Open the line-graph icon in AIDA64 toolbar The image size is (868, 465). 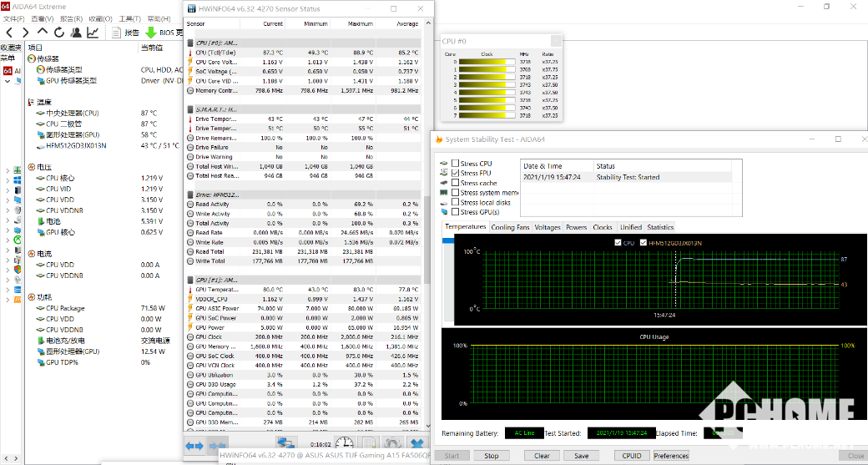[x=93, y=33]
